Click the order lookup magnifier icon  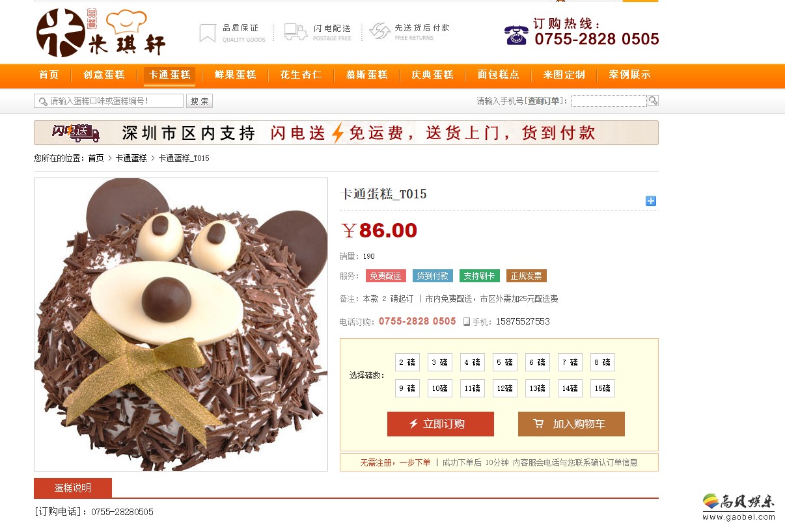click(653, 100)
